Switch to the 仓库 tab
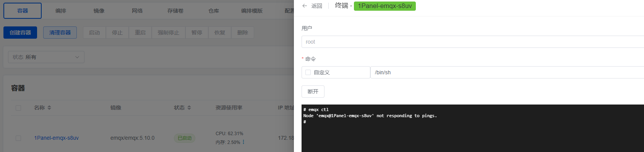 click(214, 11)
